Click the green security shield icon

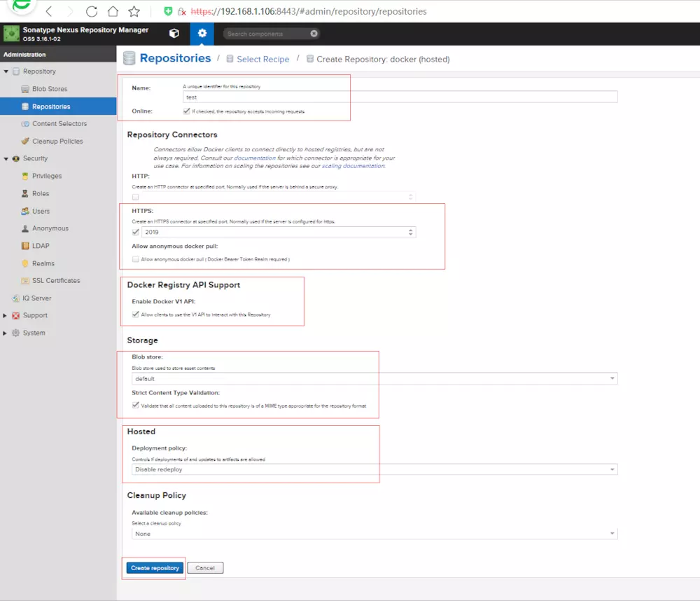(x=168, y=11)
